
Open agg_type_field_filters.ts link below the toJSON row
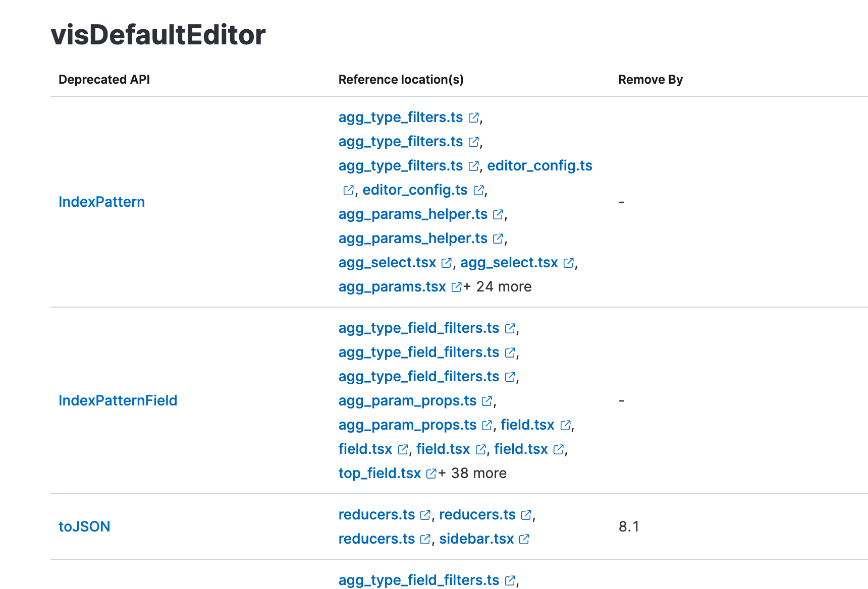[x=419, y=580]
